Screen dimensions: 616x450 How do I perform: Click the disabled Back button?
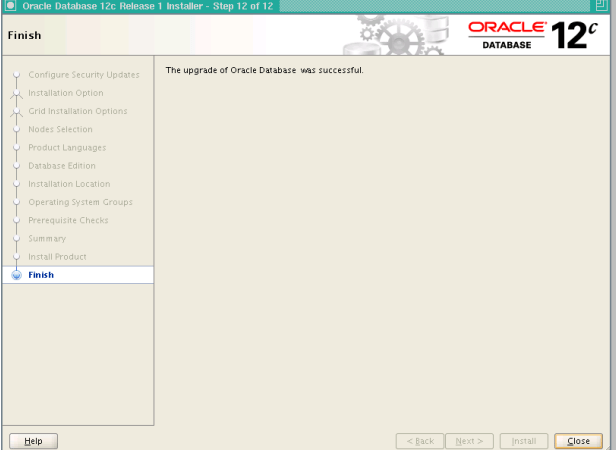point(420,441)
